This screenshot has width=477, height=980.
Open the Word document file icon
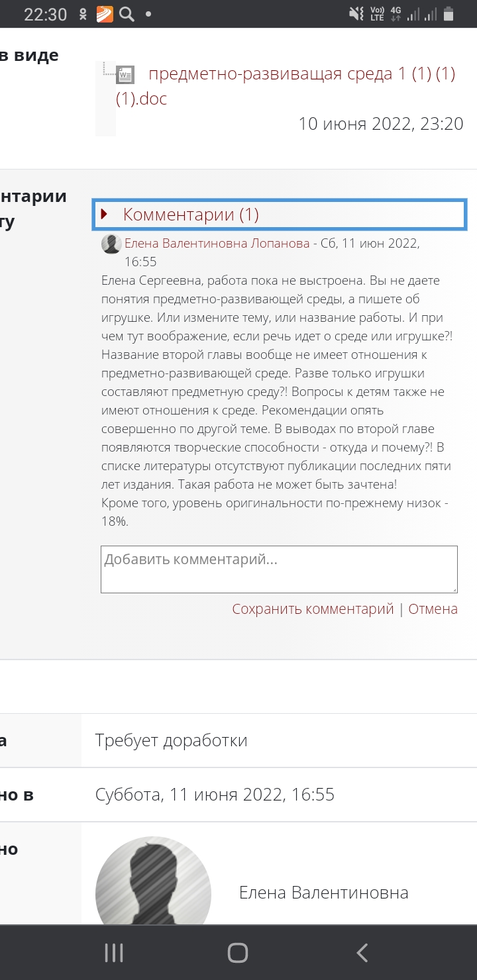tap(125, 75)
